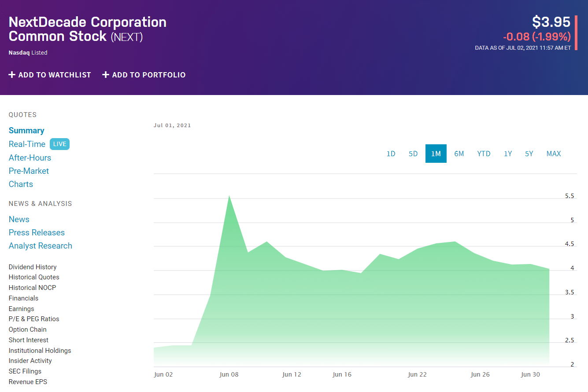This screenshot has width=588, height=392.
Task: View Insider Activity
Action: pyautogui.click(x=30, y=361)
